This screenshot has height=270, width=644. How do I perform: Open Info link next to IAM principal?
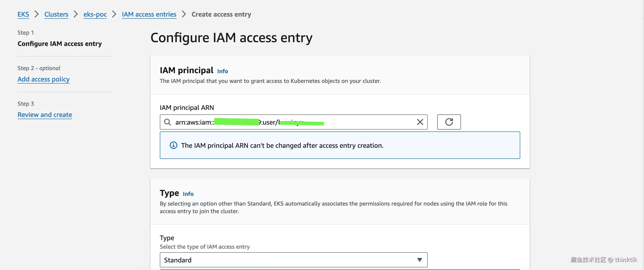click(x=222, y=71)
